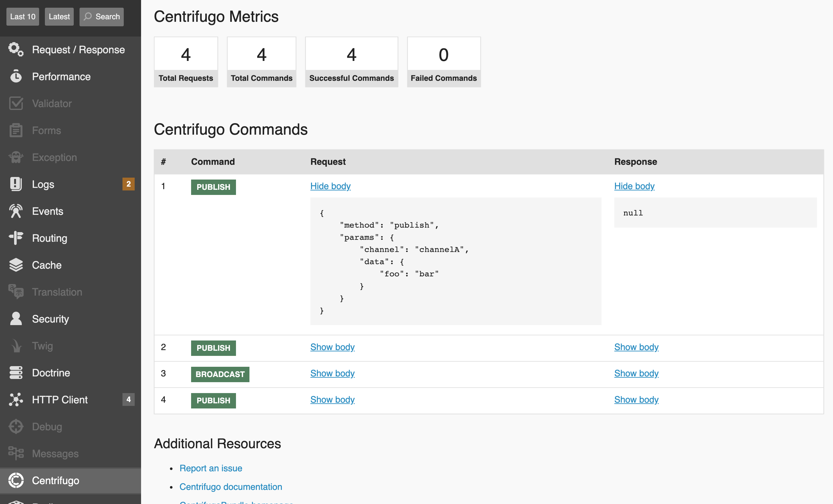
Task: Click the Performance stopwatch icon
Action: pyautogui.click(x=16, y=76)
